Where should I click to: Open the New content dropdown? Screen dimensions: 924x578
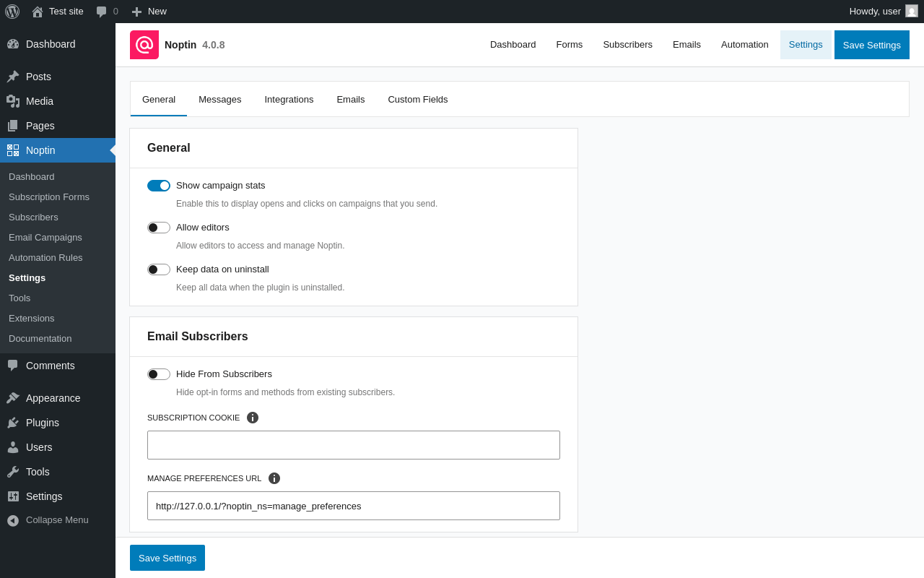click(x=149, y=12)
